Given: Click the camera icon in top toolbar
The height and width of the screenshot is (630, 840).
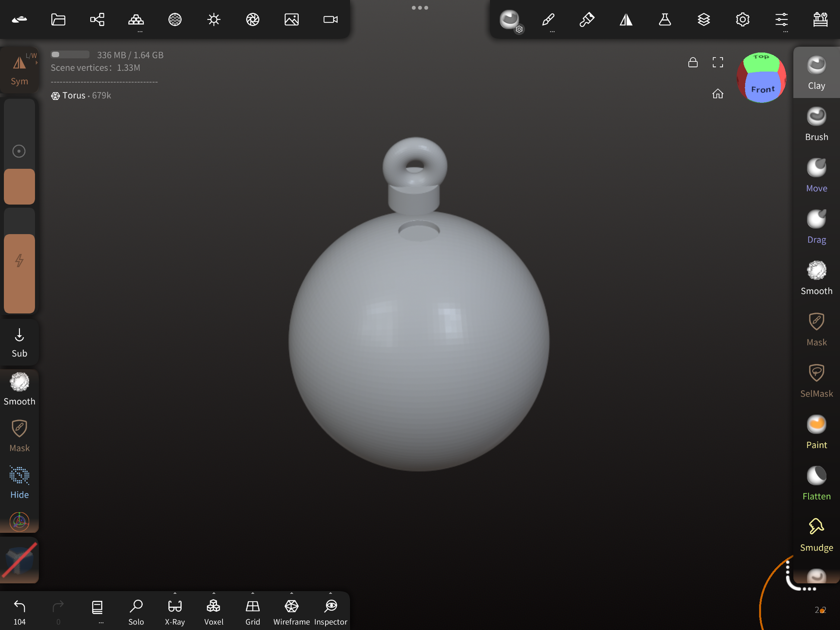Looking at the screenshot, I should (330, 19).
